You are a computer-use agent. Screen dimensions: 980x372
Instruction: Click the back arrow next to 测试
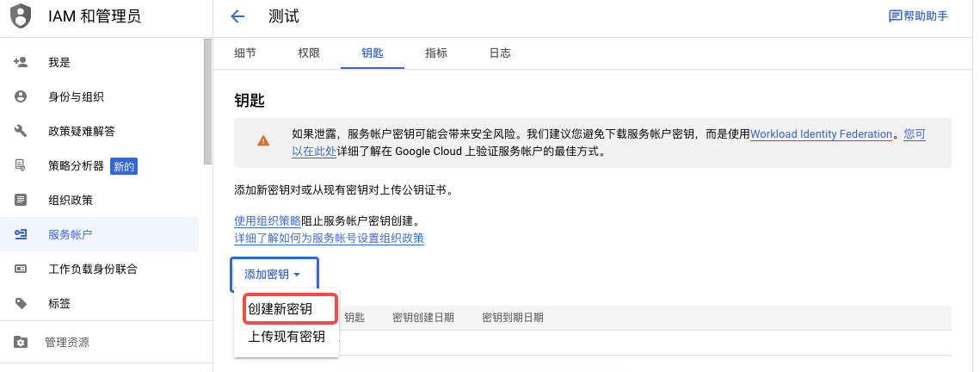pyautogui.click(x=237, y=16)
